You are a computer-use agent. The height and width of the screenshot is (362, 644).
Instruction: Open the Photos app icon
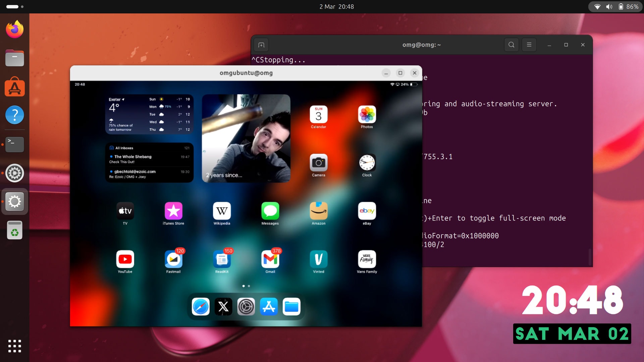click(367, 114)
